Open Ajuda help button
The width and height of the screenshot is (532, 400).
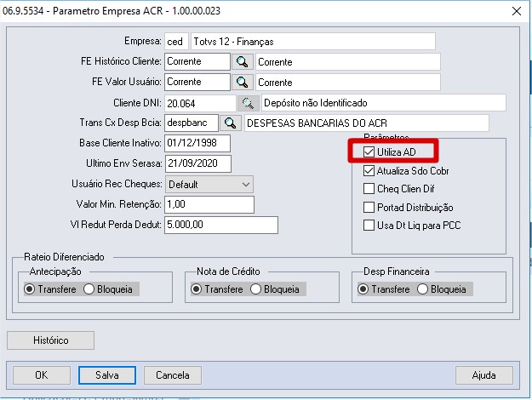[483, 375]
